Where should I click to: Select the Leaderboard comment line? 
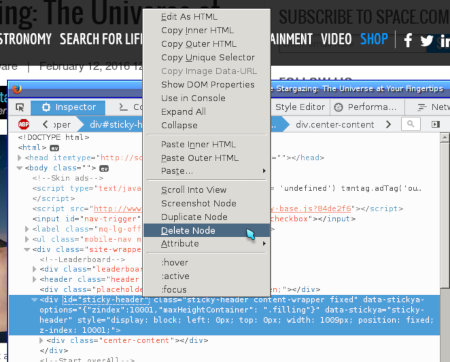click(82, 259)
